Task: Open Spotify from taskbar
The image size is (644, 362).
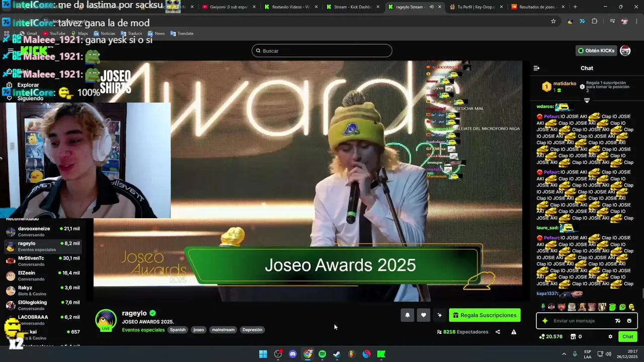Action: [322, 354]
